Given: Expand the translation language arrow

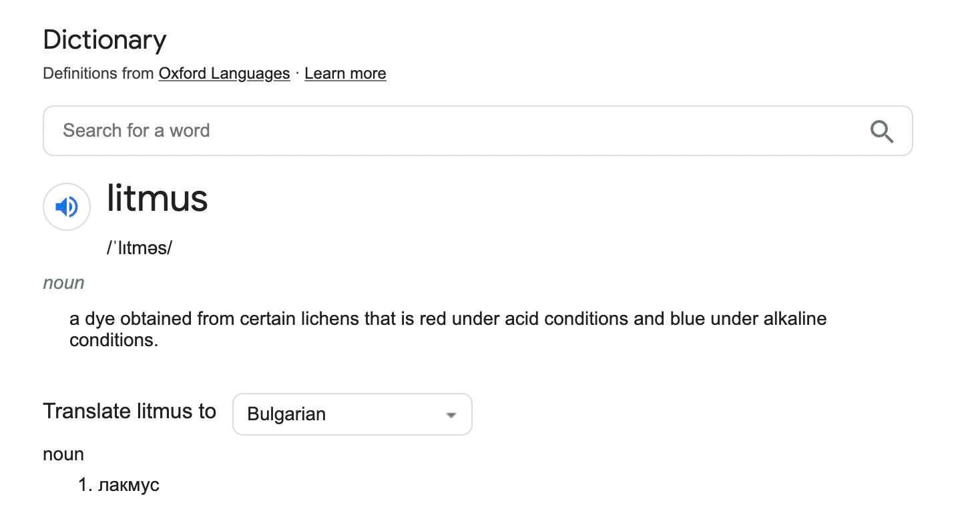Looking at the screenshot, I should coord(451,415).
